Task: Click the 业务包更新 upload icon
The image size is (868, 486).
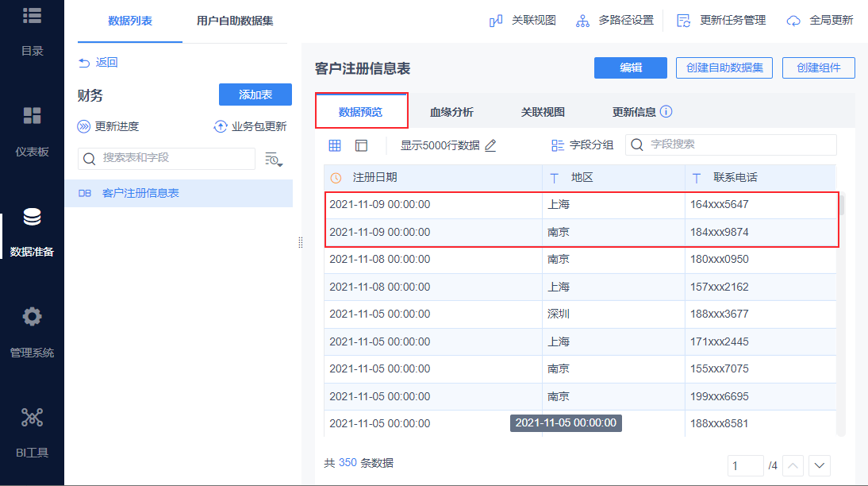Action: point(221,127)
